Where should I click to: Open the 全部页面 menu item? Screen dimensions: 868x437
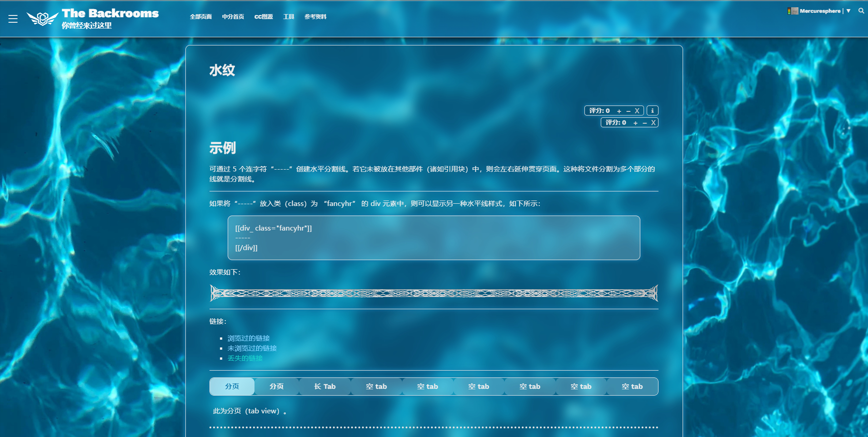pos(201,17)
